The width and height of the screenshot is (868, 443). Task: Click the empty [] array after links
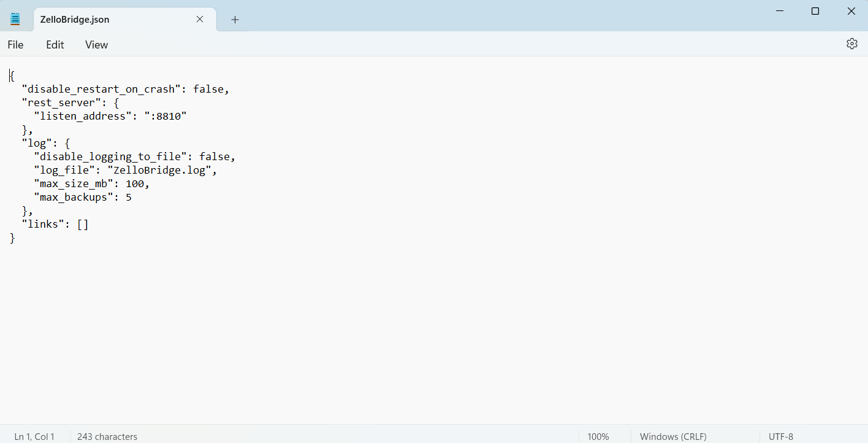[x=83, y=225]
